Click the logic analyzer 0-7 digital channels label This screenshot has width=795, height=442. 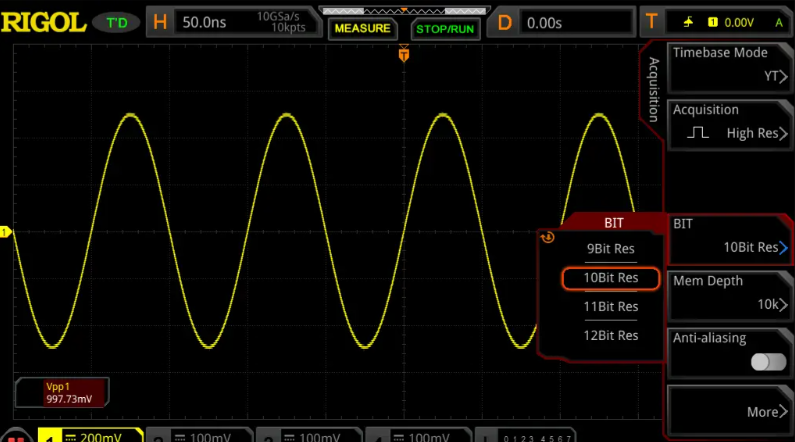(537, 438)
